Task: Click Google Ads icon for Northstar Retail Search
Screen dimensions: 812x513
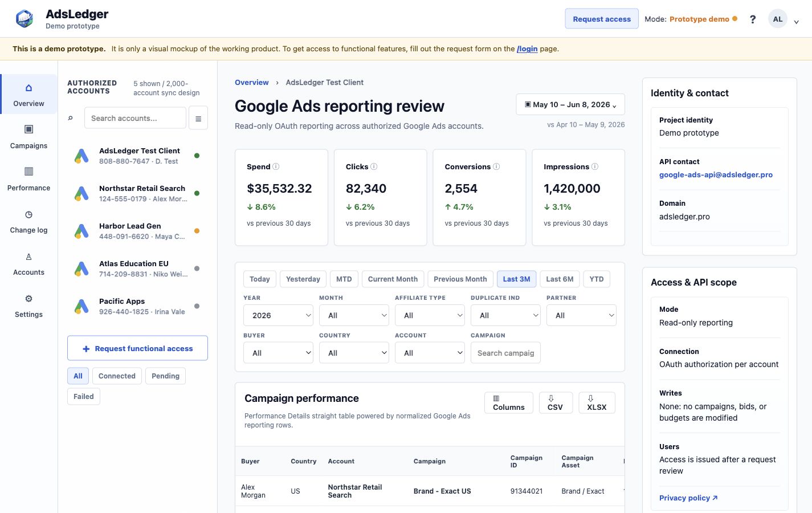Action: coord(81,193)
